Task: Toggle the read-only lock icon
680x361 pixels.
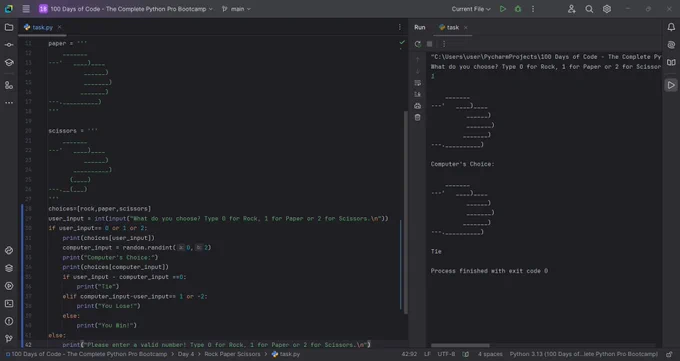Action: pyautogui.click(x=669, y=354)
